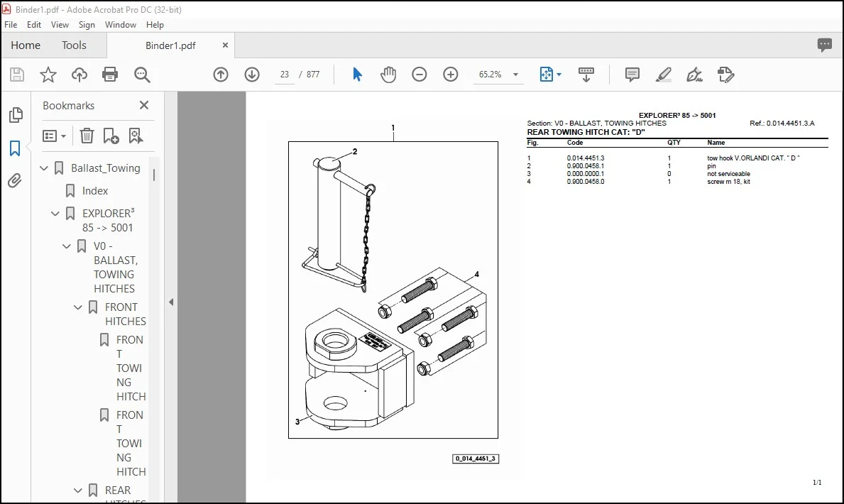844x504 pixels.
Task: Open the Index bookmark
Action: pyautogui.click(x=95, y=191)
